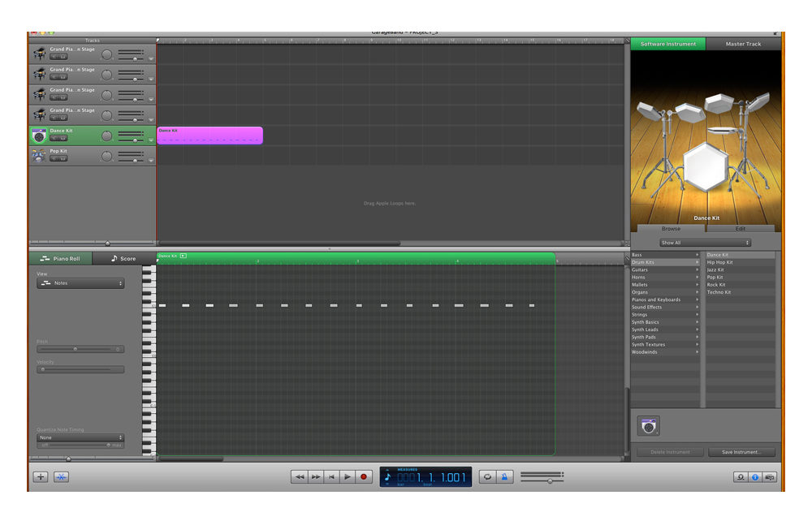Select Hip Hop Kit instrument
The width and height of the screenshot is (812, 521).
click(x=740, y=262)
